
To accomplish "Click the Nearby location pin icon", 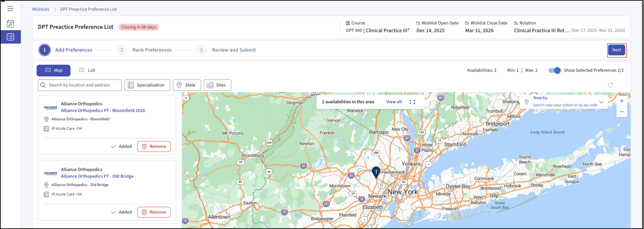I will [526, 102].
